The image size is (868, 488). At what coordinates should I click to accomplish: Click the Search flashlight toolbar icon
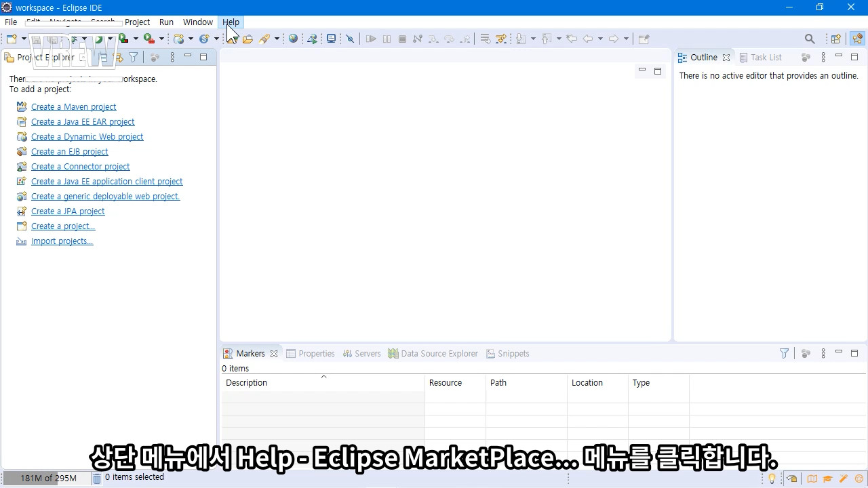[264, 39]
